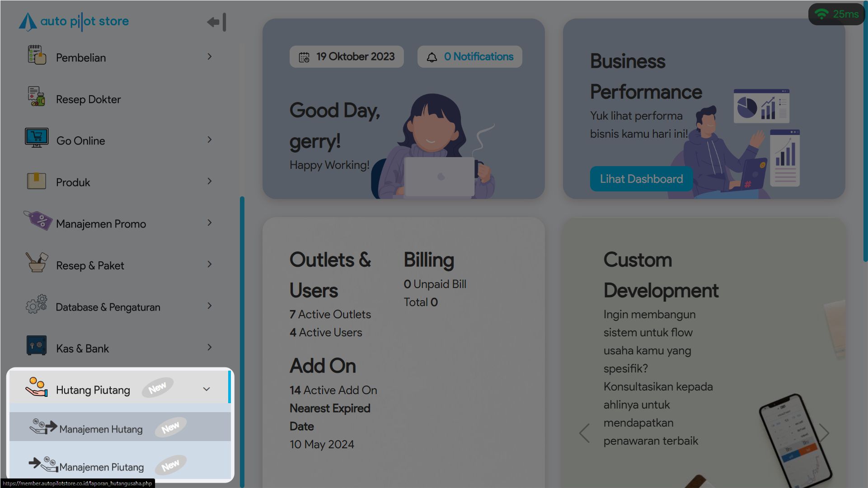Image resolution: width=868 pixels, height=488 pixels.
Task: Open the 0 Notifications link
Action: pos(479,57)
